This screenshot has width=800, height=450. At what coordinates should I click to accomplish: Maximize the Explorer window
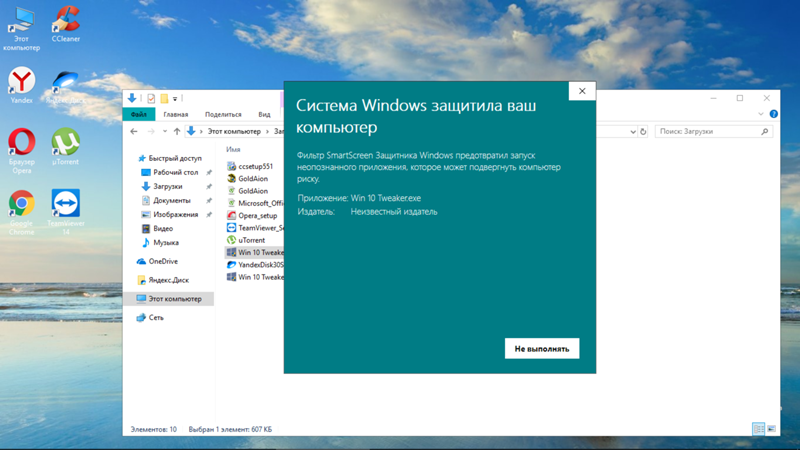tap(740, 98)
